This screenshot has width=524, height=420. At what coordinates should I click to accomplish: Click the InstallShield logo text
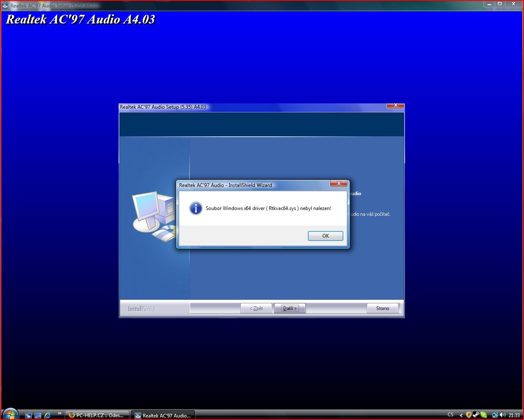(141, 309)
